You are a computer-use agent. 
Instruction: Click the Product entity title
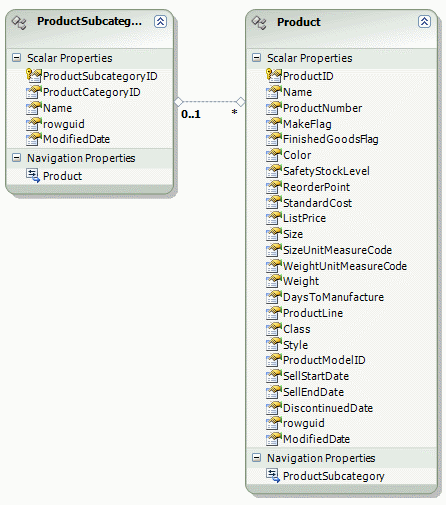[299, 22]
